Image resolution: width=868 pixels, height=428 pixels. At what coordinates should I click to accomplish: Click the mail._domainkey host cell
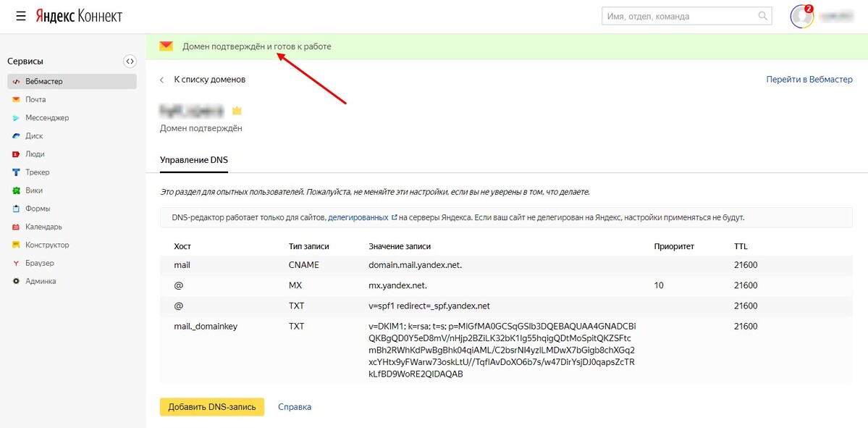(206, 327)
